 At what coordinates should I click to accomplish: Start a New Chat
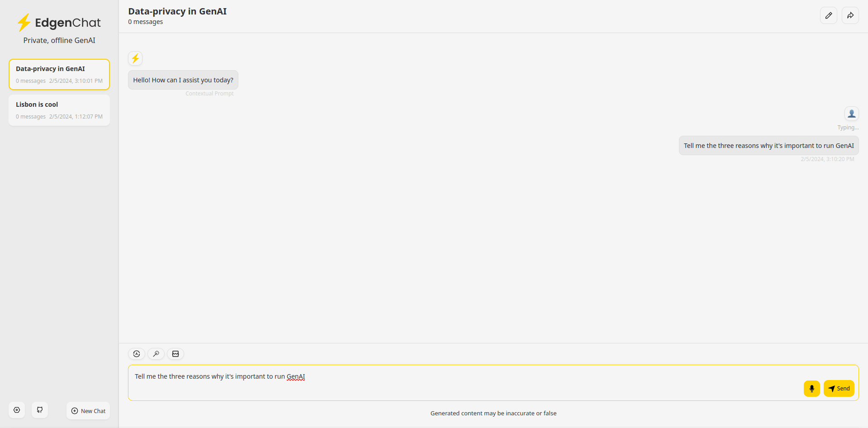pos(88,411)
